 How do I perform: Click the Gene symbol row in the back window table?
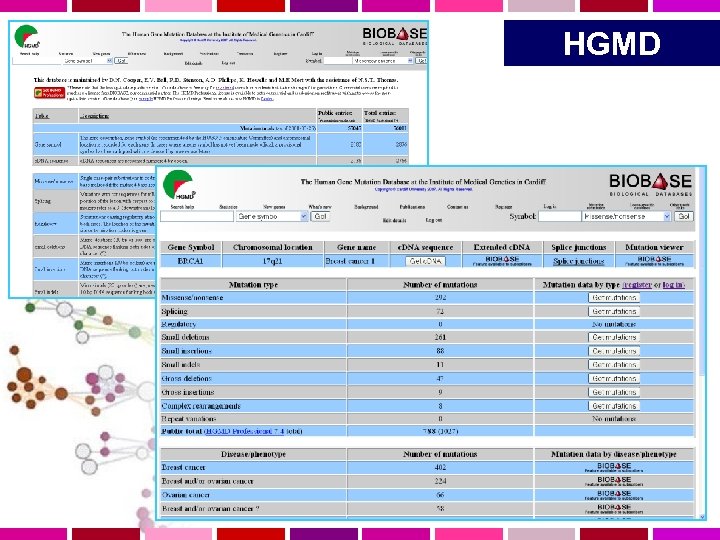220,144
